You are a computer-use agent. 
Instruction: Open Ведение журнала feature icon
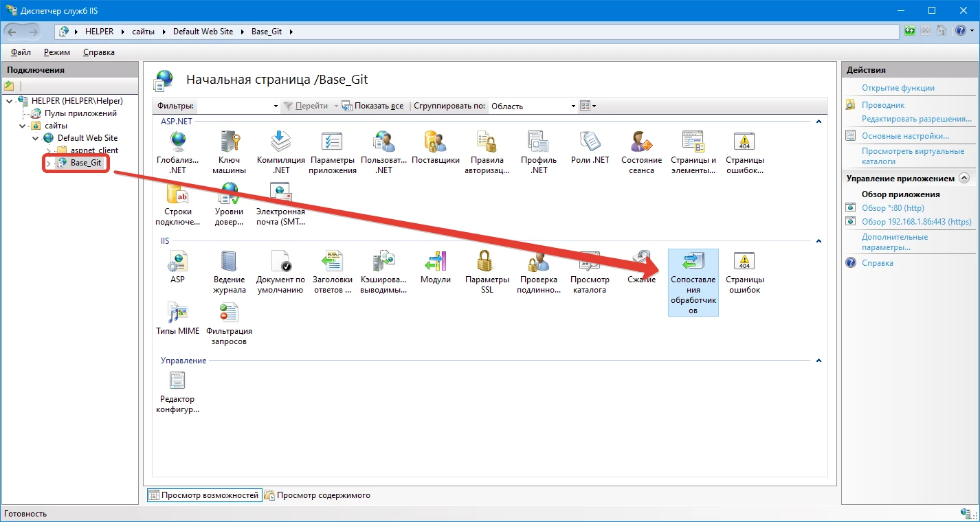pyautogui.click(x=229, y=272)
